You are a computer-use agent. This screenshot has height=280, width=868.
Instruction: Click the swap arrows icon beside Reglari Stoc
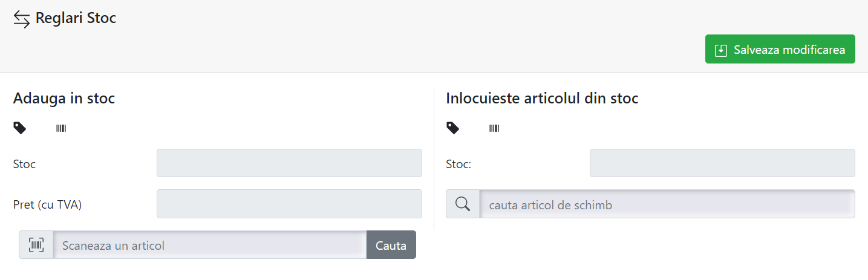click(22, 19)
